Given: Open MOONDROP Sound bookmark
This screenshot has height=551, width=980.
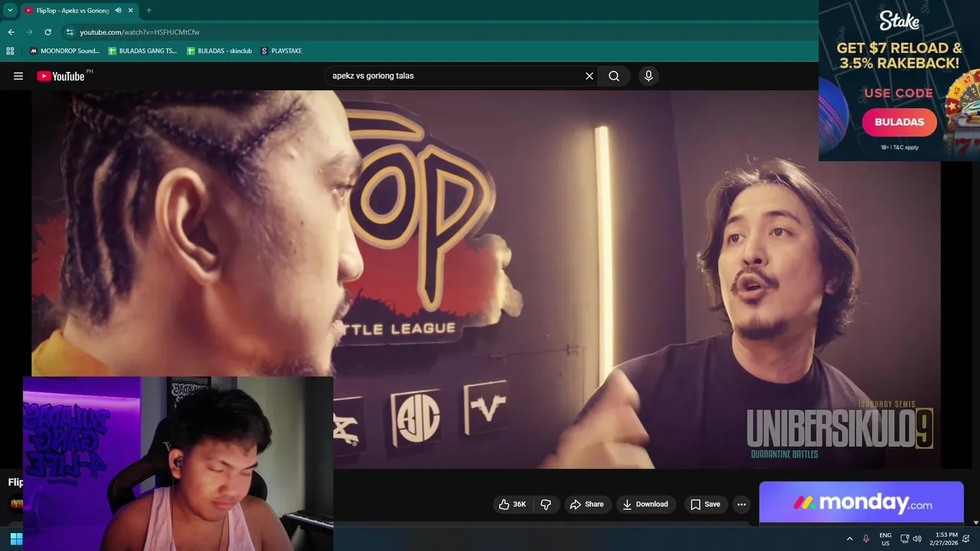Looking at the screenshot, I should [64, 51].
